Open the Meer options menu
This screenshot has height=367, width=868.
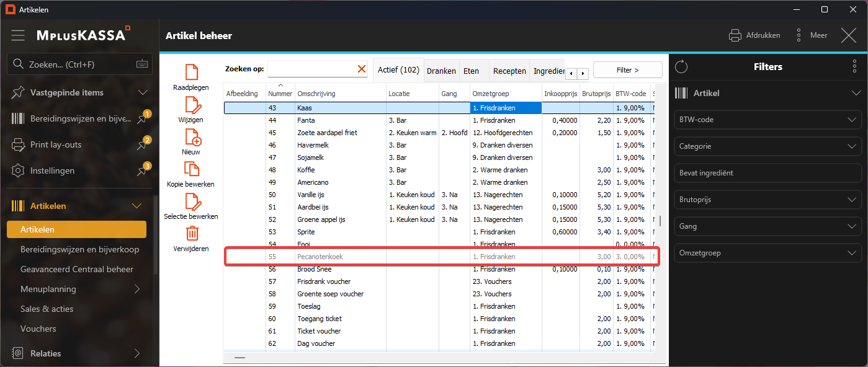point(812,35)
